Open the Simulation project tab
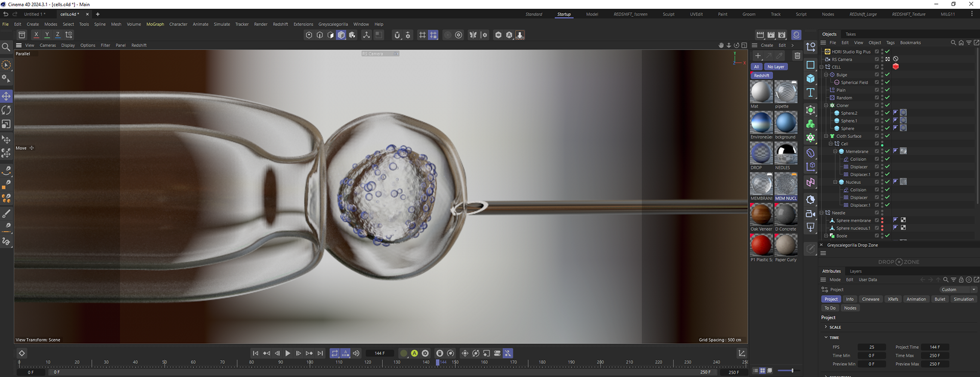The image size is (980, 377). pos(964,299)
